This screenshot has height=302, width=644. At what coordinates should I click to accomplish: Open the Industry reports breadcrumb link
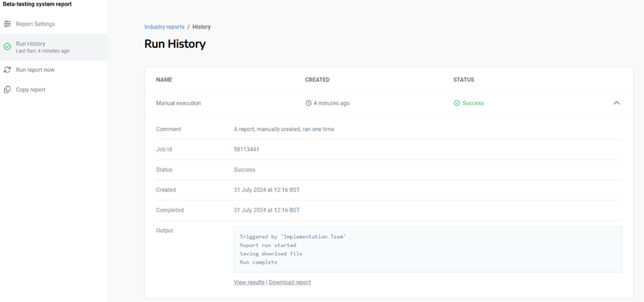click(164, 27)
